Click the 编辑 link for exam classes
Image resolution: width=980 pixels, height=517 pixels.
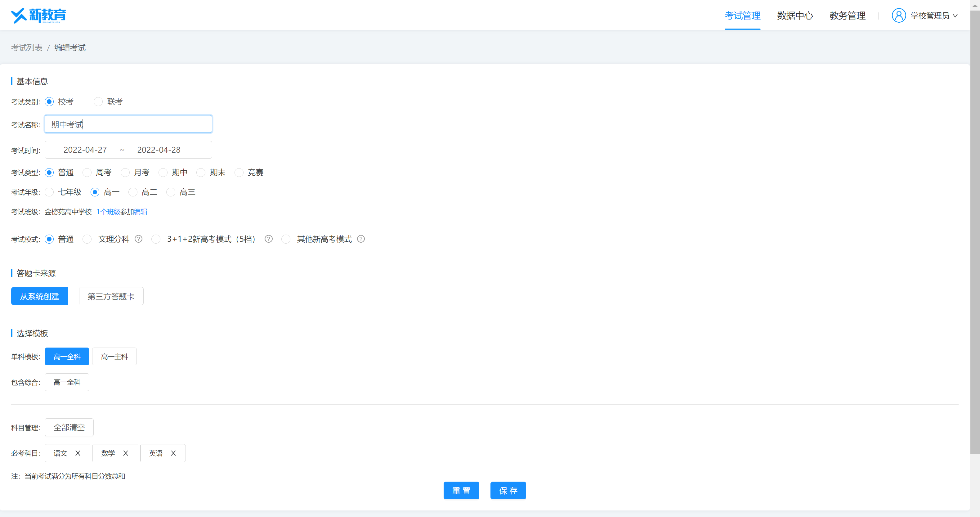[141, 212]
